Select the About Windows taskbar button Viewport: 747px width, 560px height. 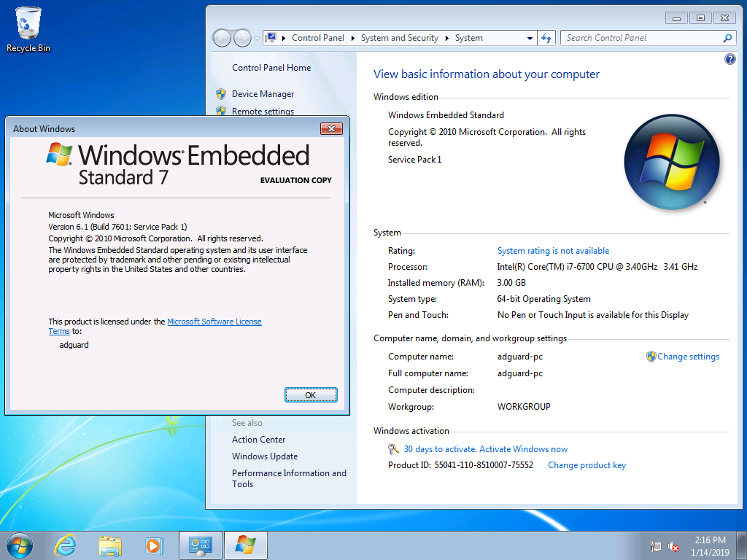245,545
